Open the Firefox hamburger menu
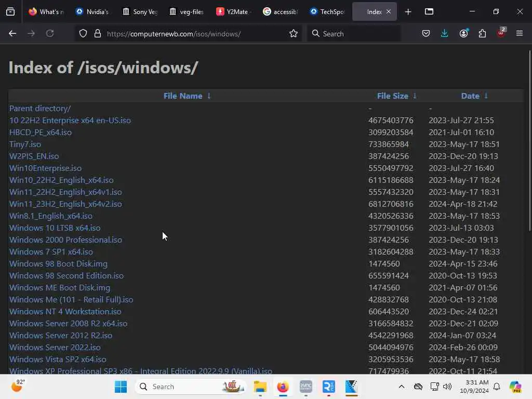Viewport: 532px width, 399px height. point(520,34)
